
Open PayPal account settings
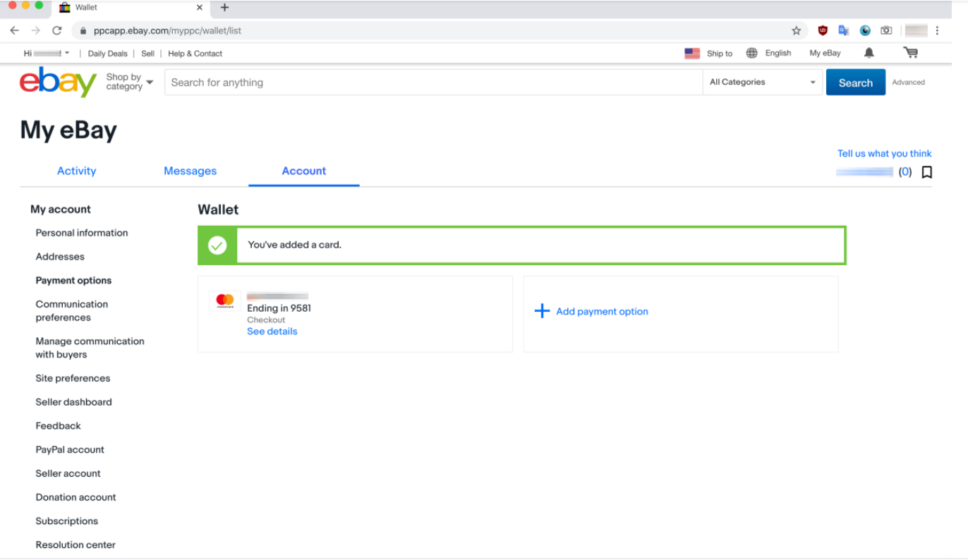70,450
